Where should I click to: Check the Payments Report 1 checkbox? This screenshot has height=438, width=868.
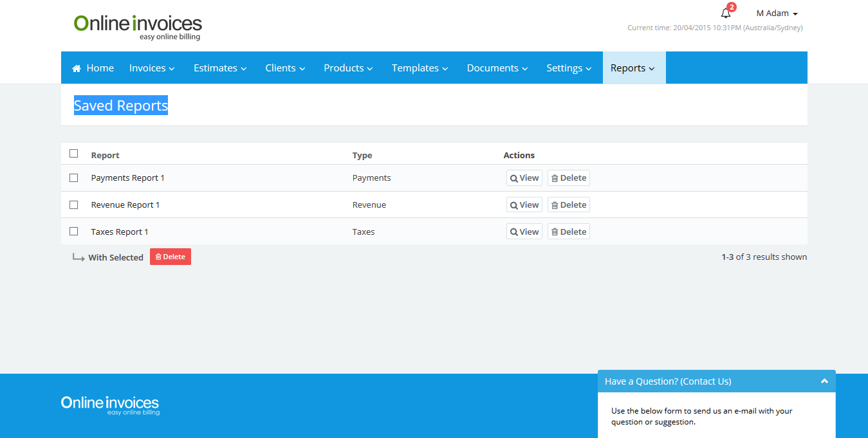(x=73, y=178)
